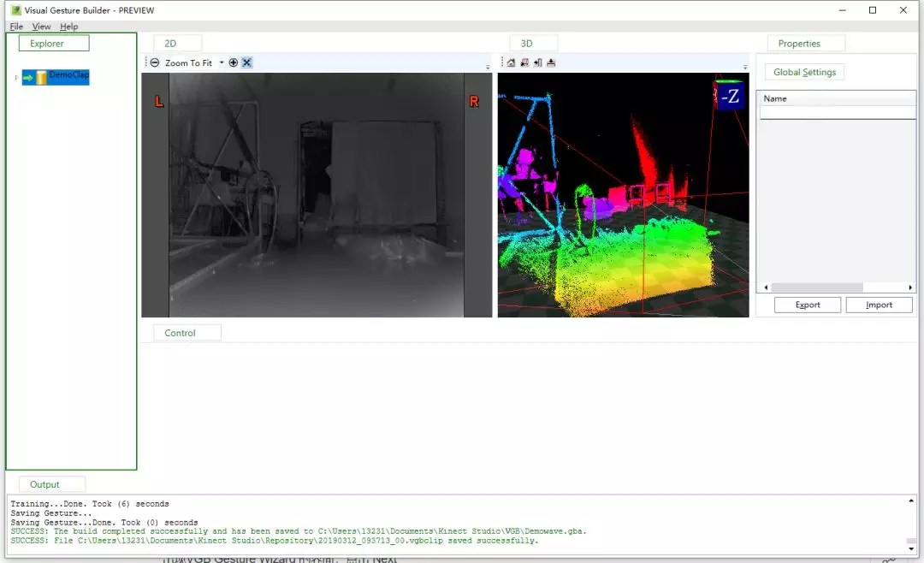Click the fit-to-window icon in 2D toolbar
The width and height of the screenshot is (924, 563).
(x=246, y=62)
